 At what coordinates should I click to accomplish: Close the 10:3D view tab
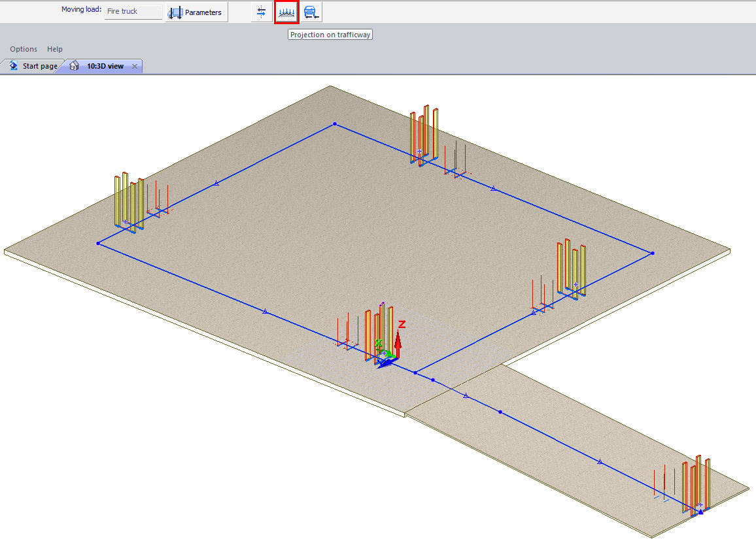pyautogui.click(x=135, y=66)
